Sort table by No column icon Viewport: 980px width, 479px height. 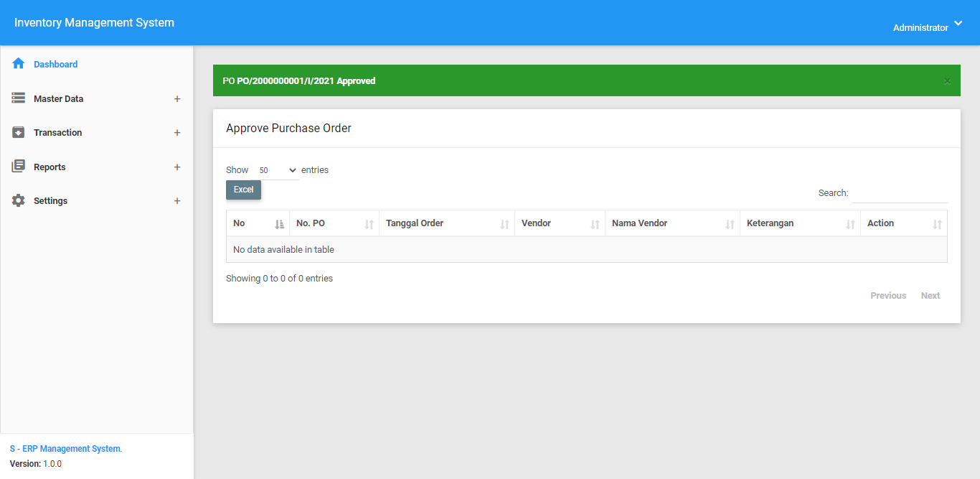coord(280,224)
